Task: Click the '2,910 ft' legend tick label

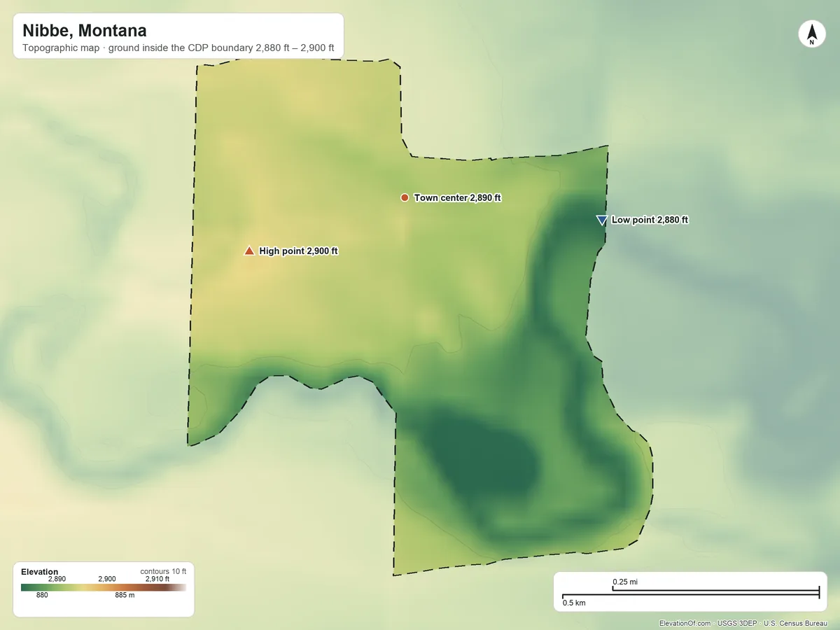Action: tap(157, 579)
